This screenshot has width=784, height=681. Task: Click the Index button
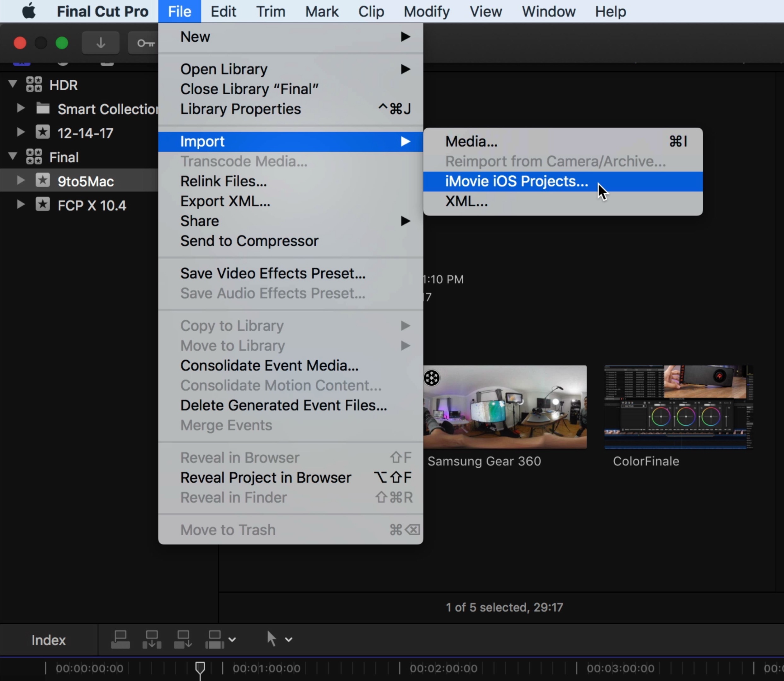coord(49,640)
